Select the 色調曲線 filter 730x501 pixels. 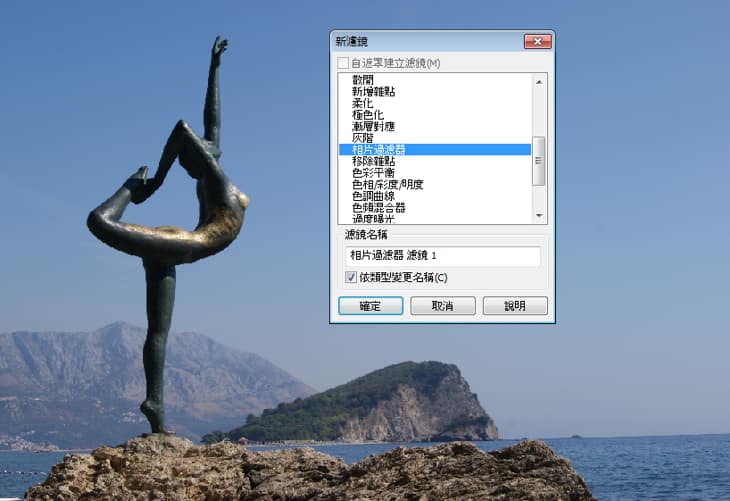point(374,196)
